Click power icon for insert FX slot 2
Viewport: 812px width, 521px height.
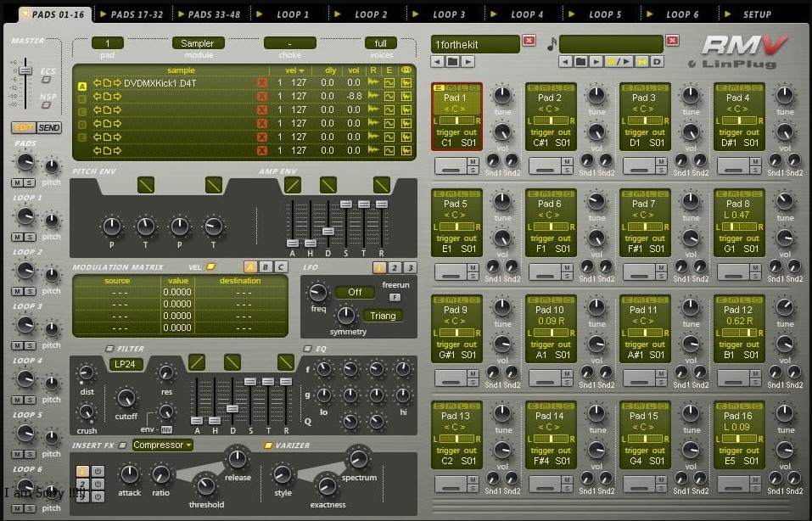pyautogui.click(x=98, y=485)
